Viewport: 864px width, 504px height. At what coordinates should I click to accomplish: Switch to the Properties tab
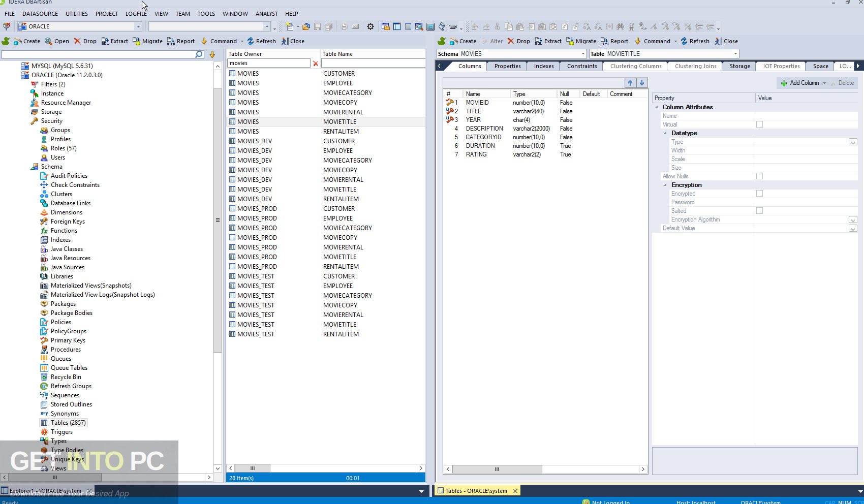tap(507, 66)
